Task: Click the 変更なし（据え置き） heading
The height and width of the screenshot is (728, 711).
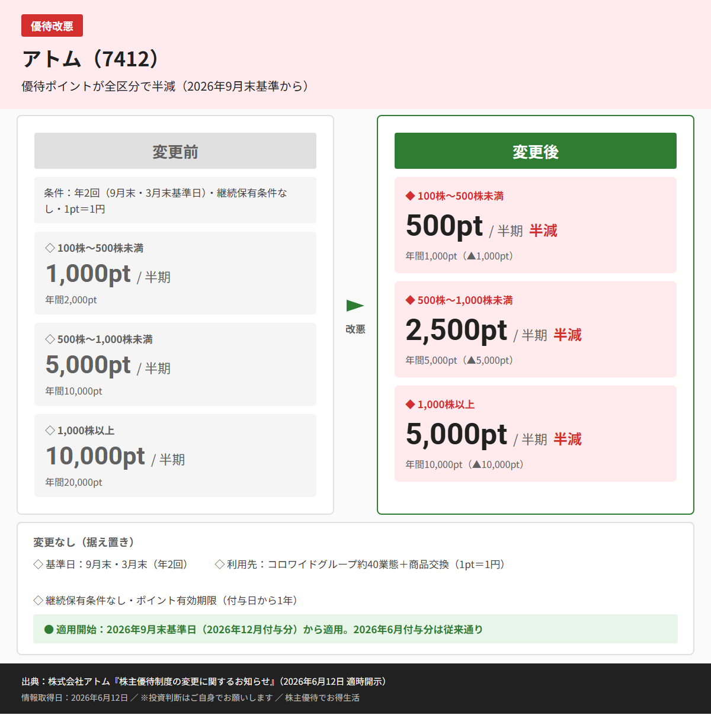Action: tap(86, 543)
